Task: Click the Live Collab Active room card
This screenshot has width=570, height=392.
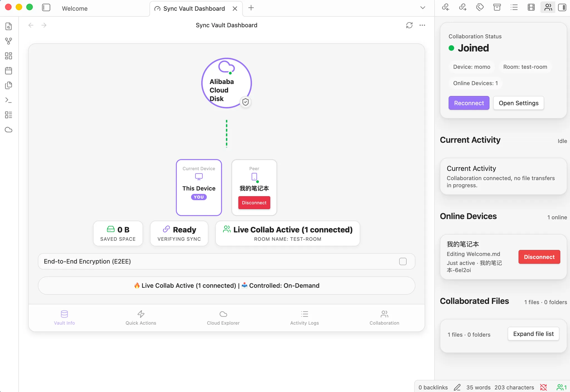Action: (x=288, y=234)
